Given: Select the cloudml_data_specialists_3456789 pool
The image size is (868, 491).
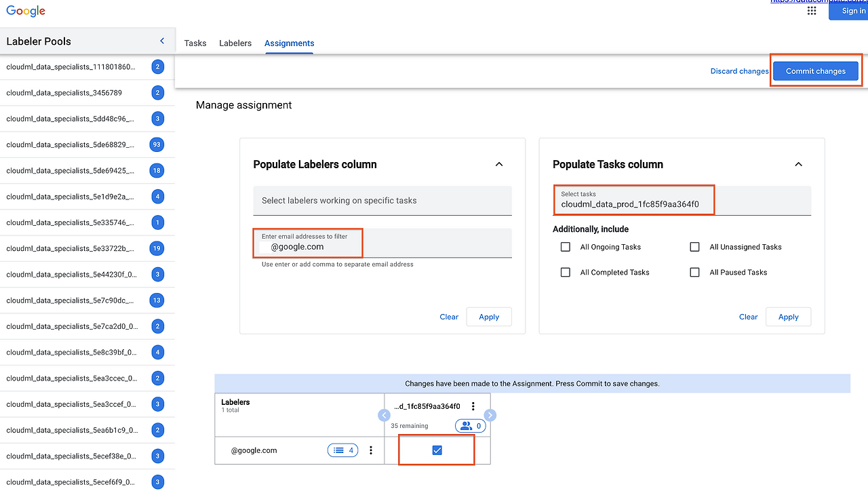Looking at the screenshot, I should [64, 93].
